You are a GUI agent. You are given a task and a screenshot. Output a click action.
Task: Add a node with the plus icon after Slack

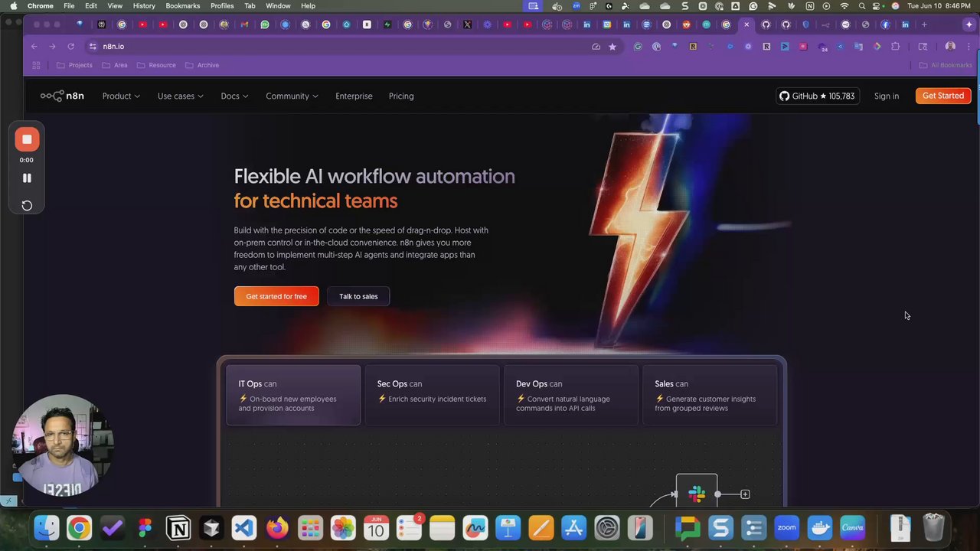pos(745,494)
